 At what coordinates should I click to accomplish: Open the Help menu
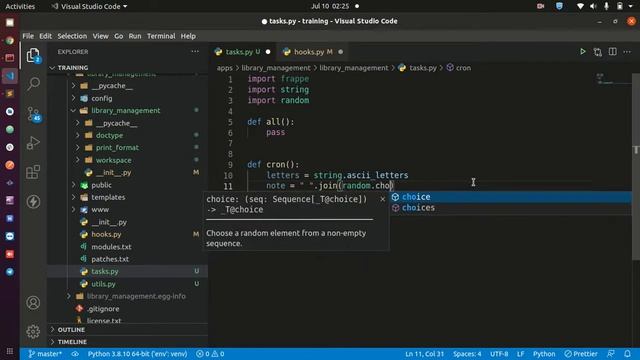pyautogui.click(x=188, y=36)
